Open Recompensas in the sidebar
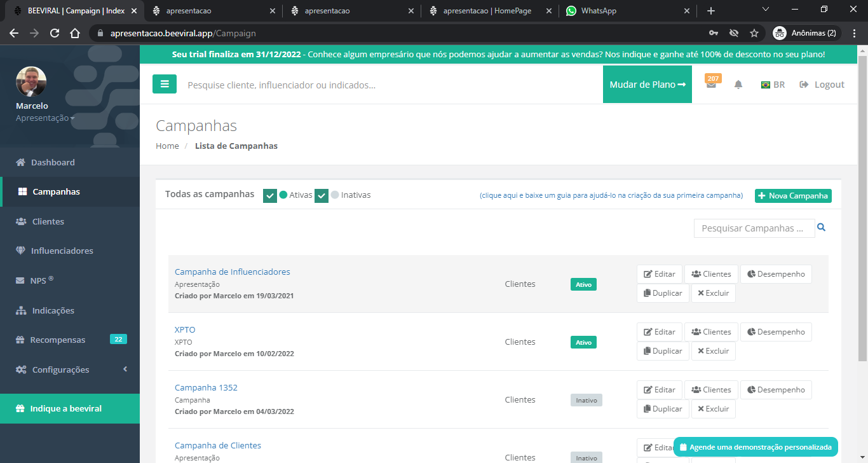This screenshot has width=868, height=463. 57,340
